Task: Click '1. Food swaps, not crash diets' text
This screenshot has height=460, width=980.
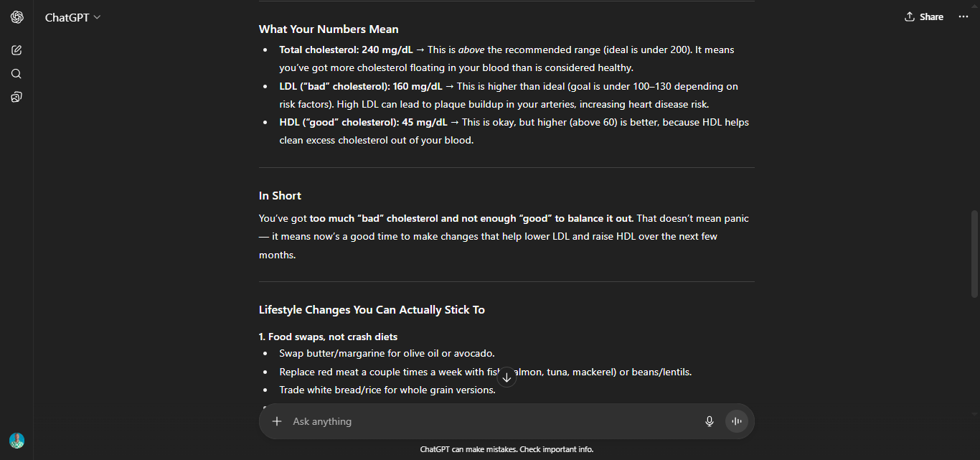Action: [x=328, y=337]
